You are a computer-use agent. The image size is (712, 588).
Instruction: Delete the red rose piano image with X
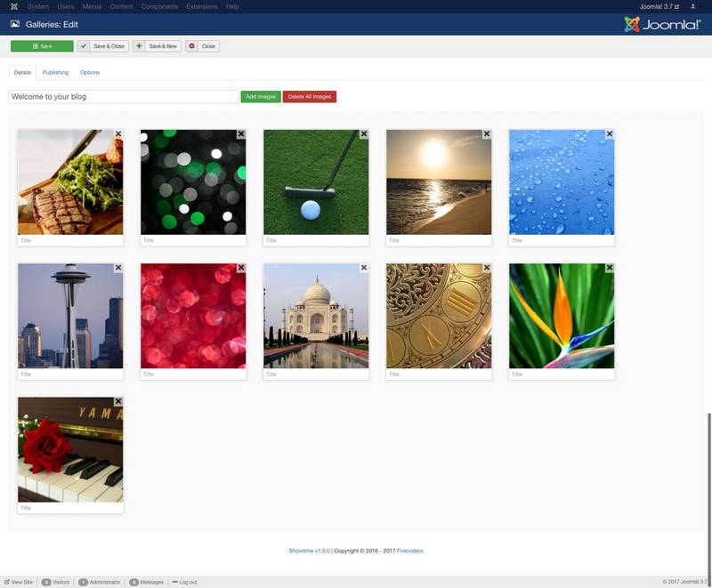tap(118, 402)
